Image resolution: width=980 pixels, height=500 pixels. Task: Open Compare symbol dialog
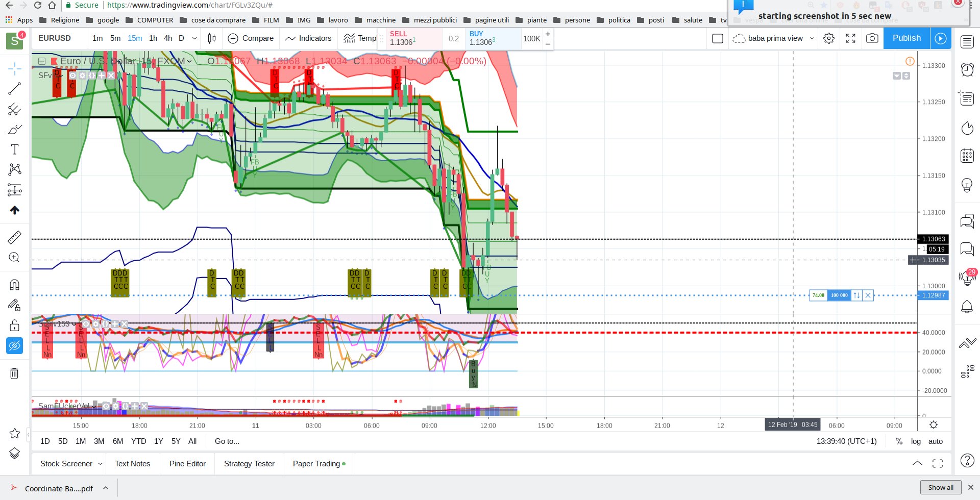[x=251, y=38]
